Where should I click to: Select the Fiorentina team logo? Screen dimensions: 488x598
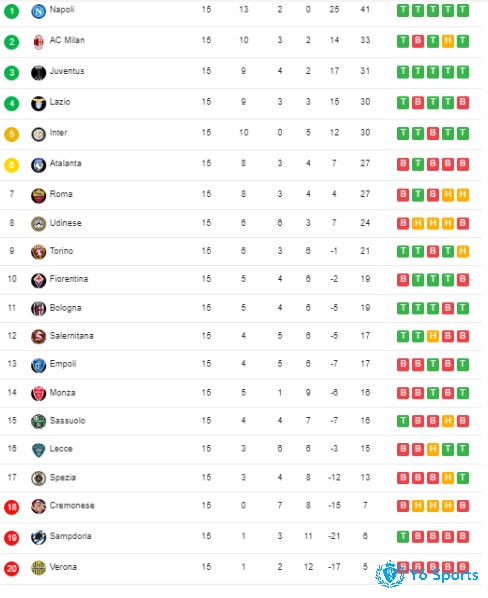click(38, 281)
